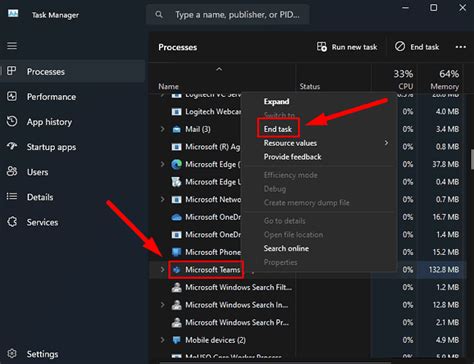474x364 pixels.
Task: Click the Microsoft OneDrive cloud icon
Action: 176,217
